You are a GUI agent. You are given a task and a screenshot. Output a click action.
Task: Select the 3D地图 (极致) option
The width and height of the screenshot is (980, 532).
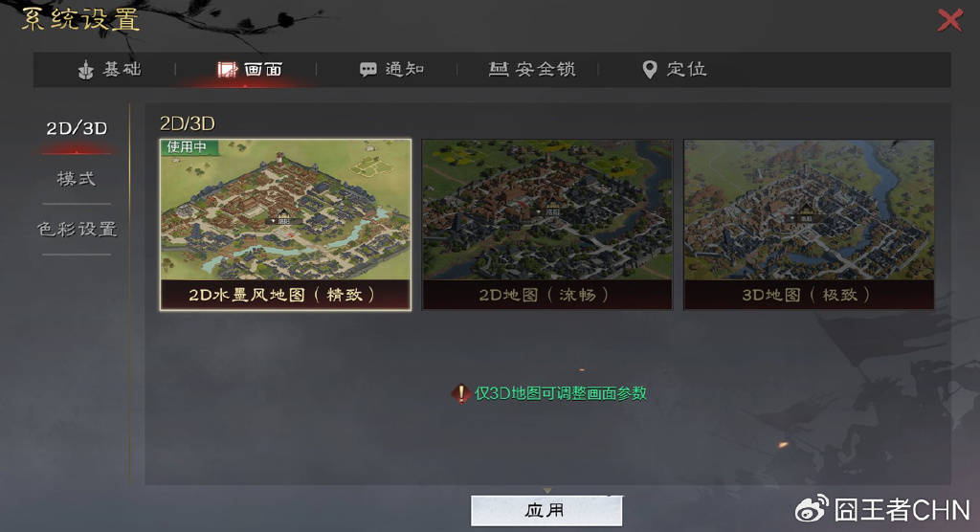[809, 225]
